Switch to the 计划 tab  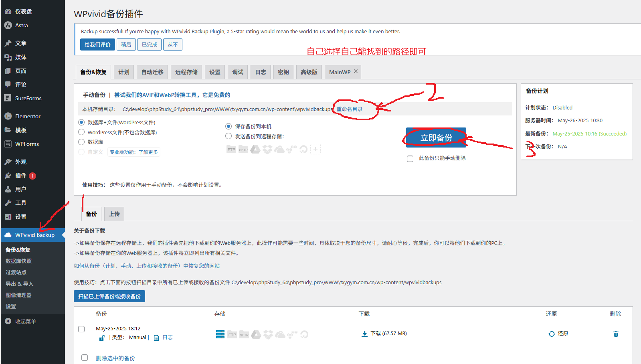point(124,72)
